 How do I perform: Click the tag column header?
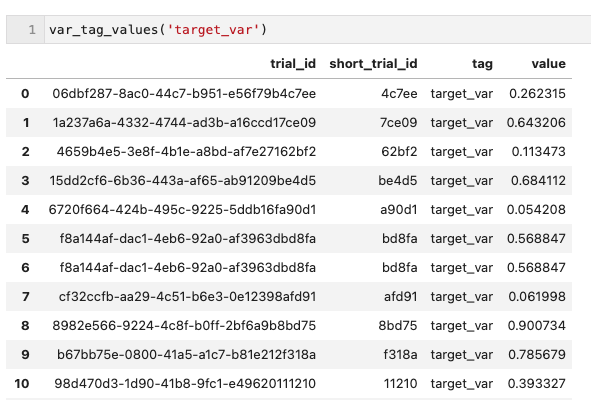(x=482, y=64)
